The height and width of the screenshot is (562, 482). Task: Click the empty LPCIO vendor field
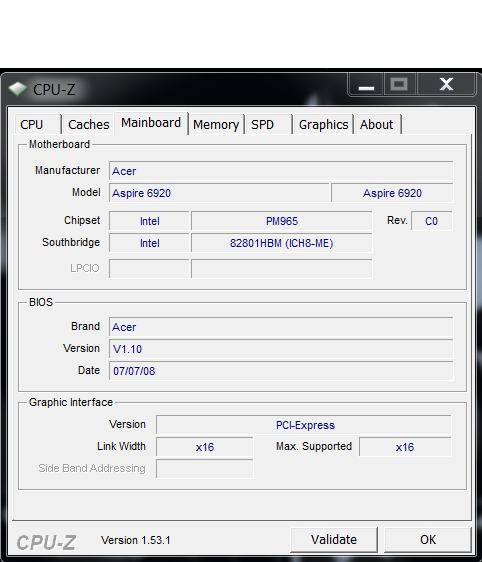(149, 268)
